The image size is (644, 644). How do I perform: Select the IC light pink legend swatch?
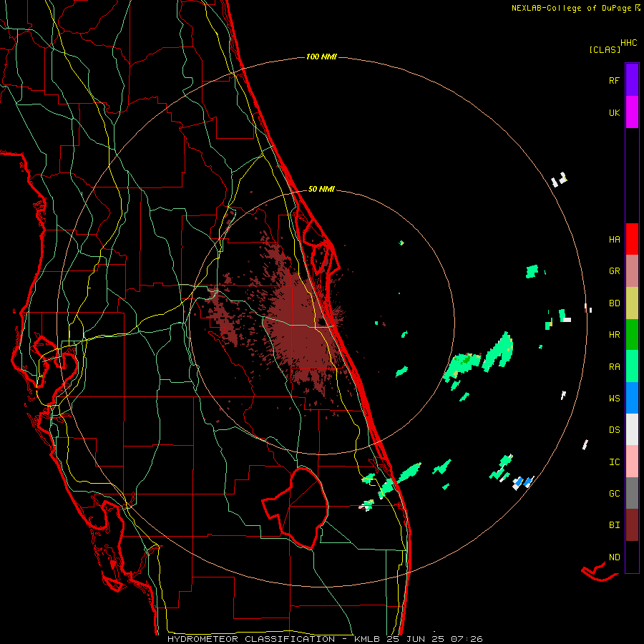click(x=632, y=462)
